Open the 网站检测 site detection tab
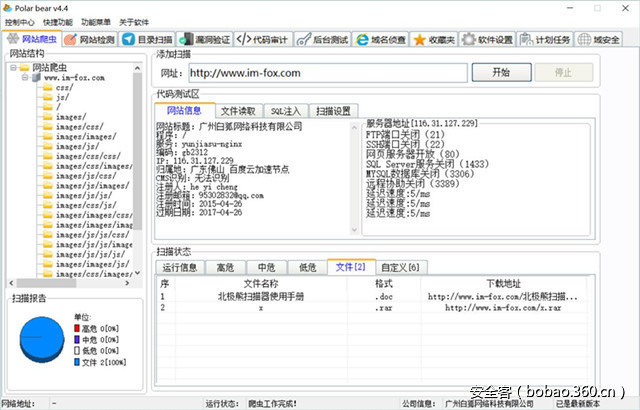Image resolution: width=640 pixels, height=410 pixels. coord(90,40)
